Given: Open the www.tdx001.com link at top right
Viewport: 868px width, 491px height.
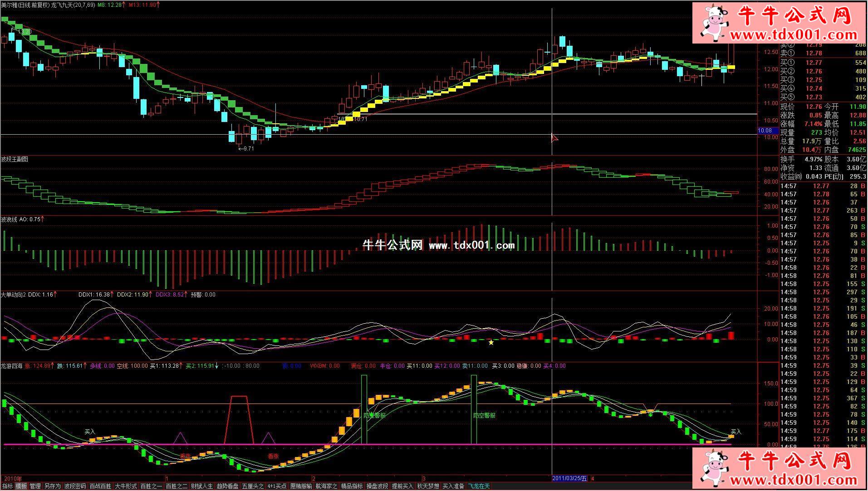Looking at the screenshot, I should 793,35.
